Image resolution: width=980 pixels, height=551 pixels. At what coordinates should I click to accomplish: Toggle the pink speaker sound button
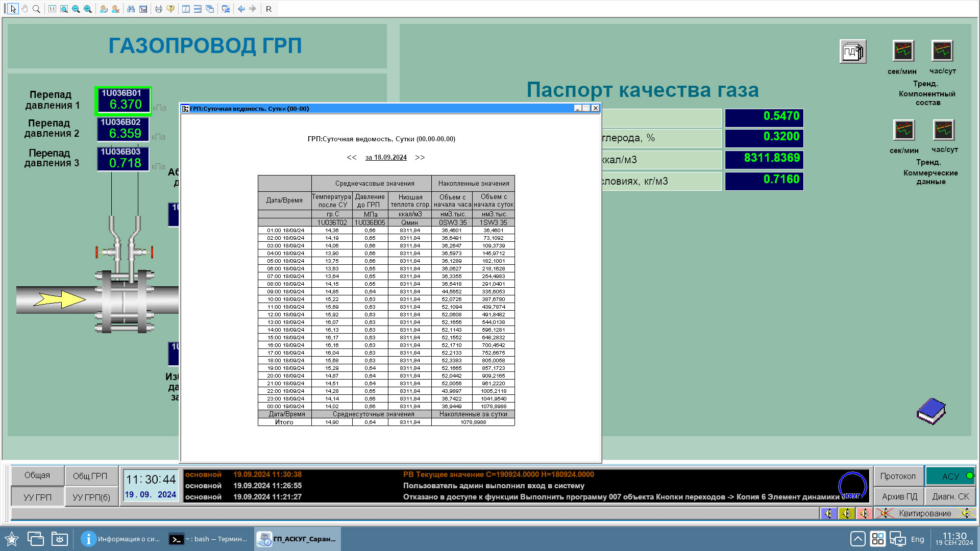coord(864,513)
